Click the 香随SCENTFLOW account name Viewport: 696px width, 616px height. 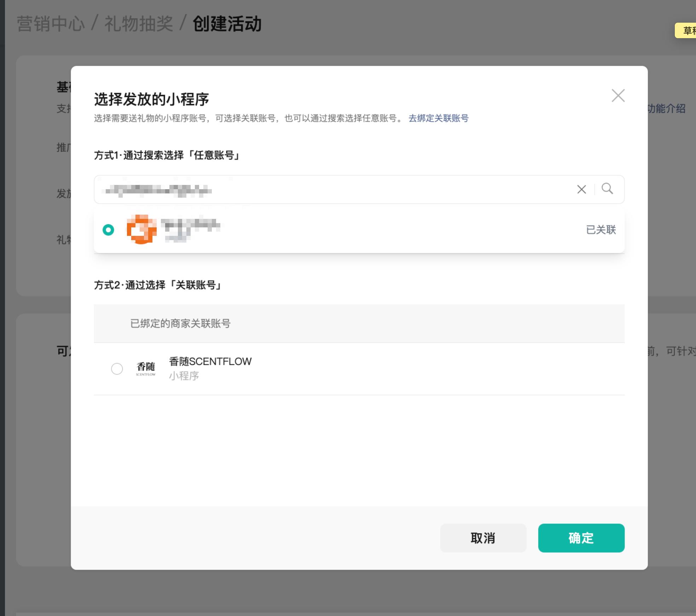210,361
